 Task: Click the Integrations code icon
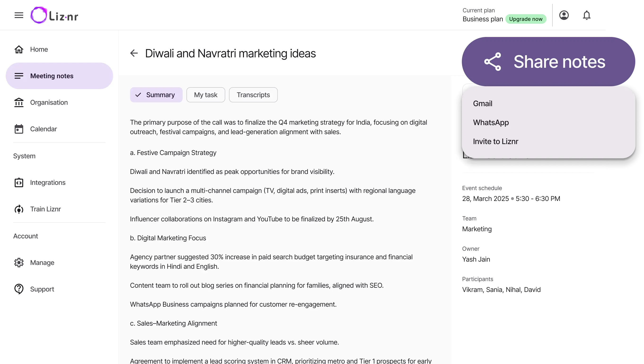click(19, 182)
